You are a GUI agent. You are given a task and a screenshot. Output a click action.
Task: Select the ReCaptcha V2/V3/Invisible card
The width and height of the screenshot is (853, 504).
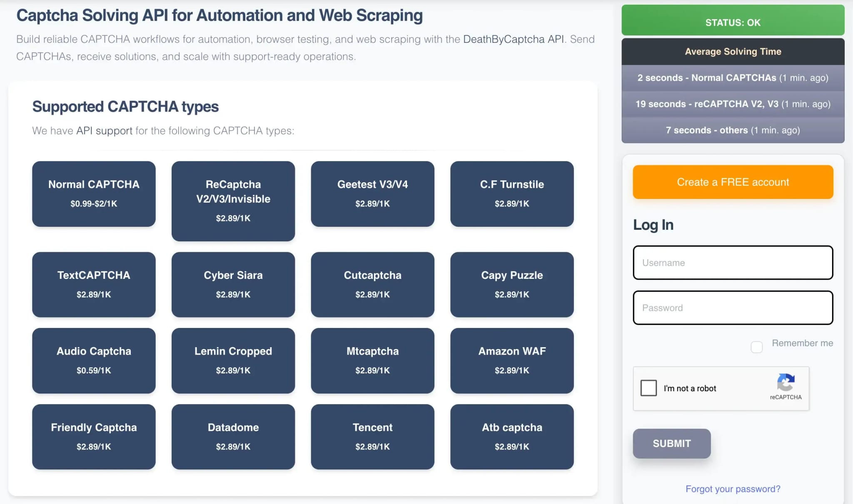pos(233,201)
